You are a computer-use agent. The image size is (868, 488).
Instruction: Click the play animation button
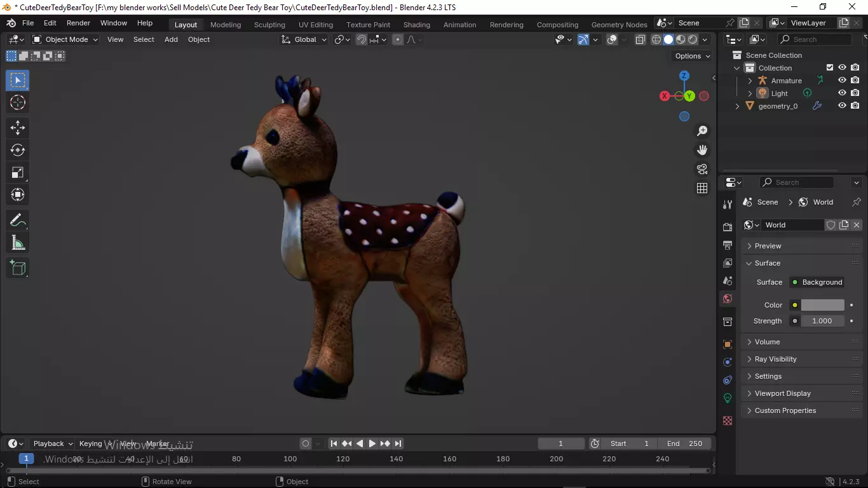(372, 444)
